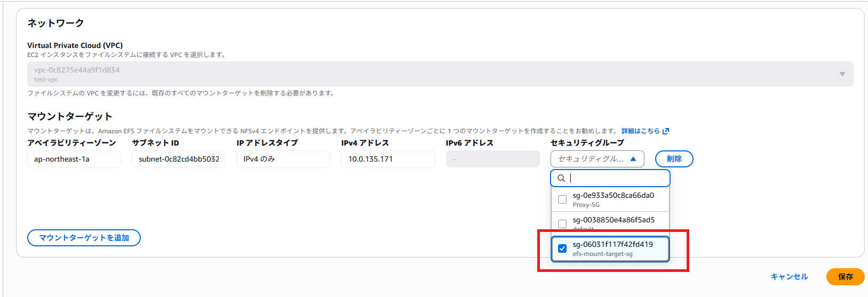Image resolution: width=868 pixels, height=297 pixels.
Task: Click the subnet ID field
Action: [179, 159]
